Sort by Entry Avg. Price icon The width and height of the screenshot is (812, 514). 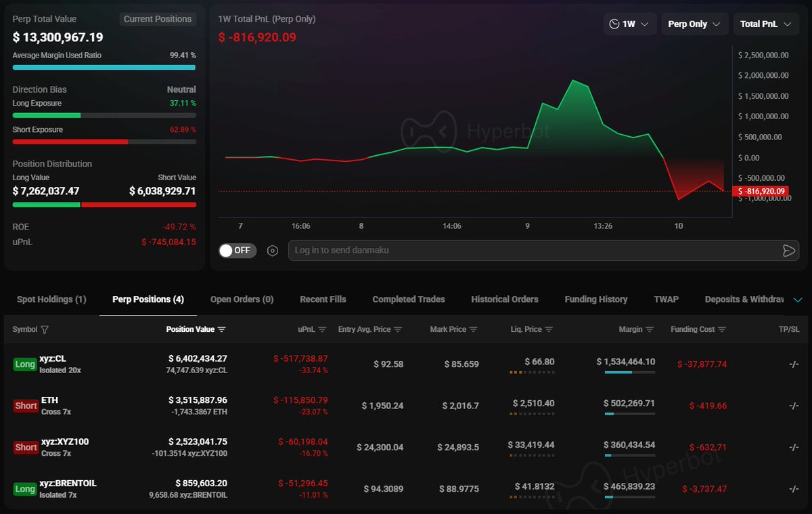pyautogui.click(x=398, y=330)
